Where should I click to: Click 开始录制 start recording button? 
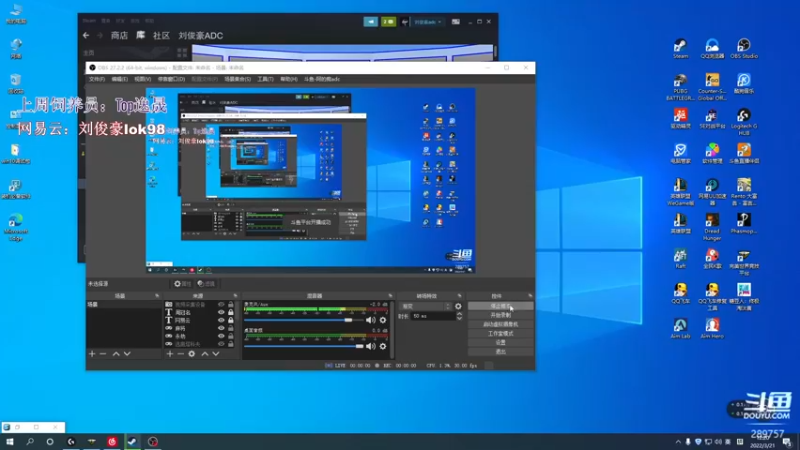[x=501, y=315]
